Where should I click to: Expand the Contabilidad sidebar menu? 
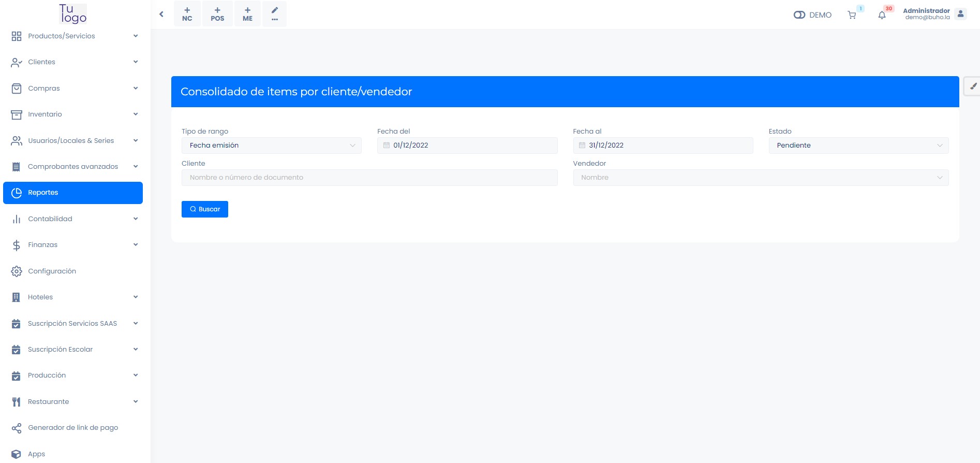tap(72, 219)
